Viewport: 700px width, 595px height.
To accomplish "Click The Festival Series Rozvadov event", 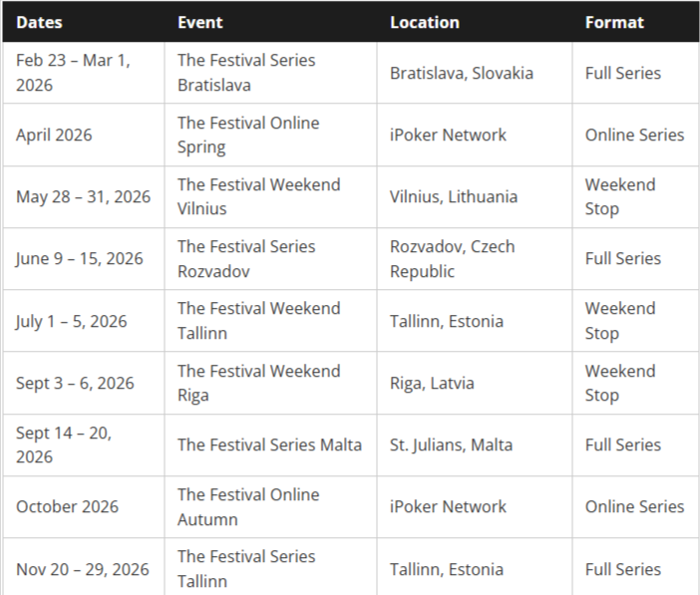I will click(x=246, y=258).
